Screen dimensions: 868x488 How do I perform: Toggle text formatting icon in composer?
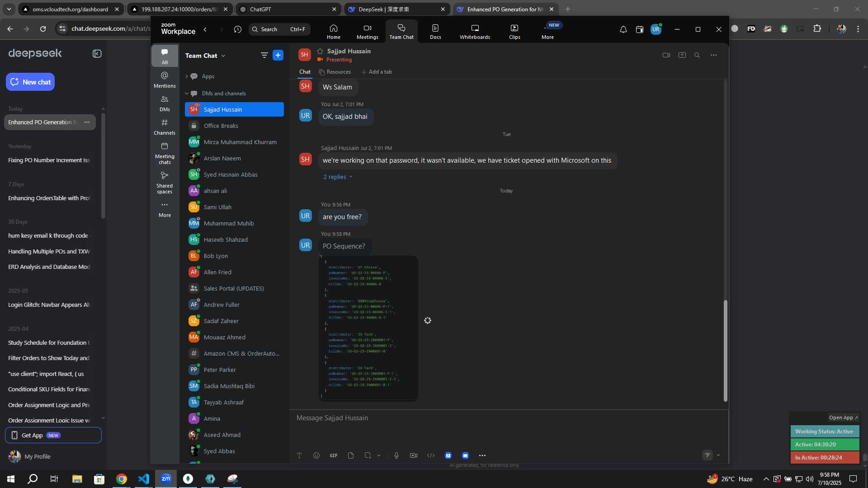pos(299,455)
